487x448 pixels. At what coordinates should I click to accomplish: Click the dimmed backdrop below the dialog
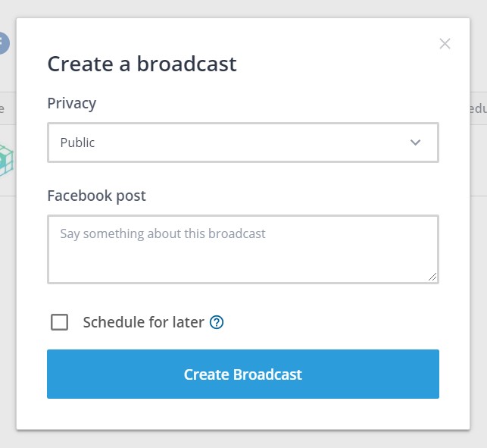[243, 439]
